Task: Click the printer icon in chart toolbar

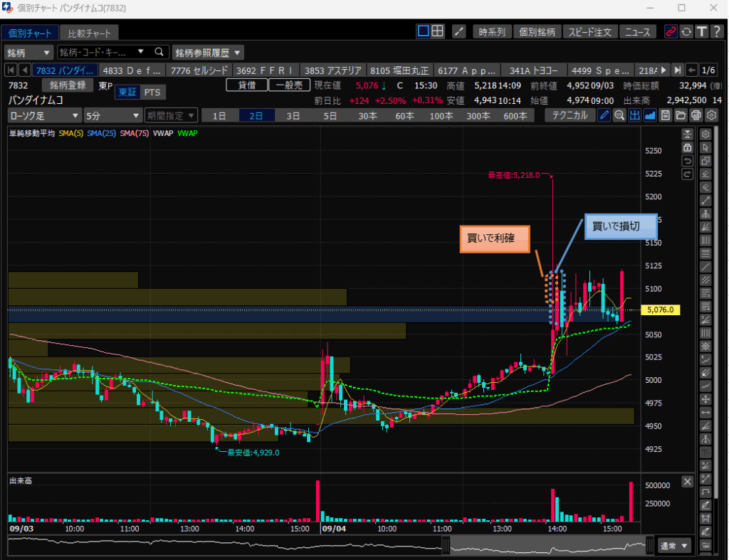Action: tap(696, 115)
